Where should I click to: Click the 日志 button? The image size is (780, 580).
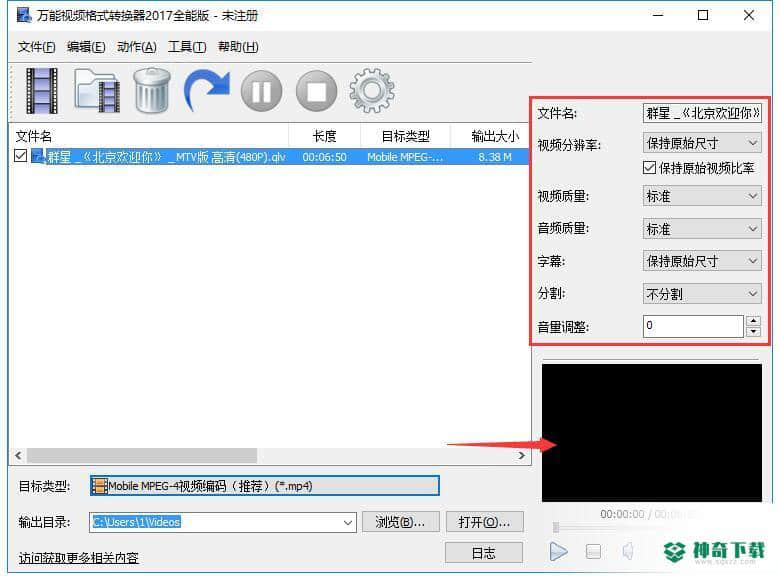coord(484,553)
